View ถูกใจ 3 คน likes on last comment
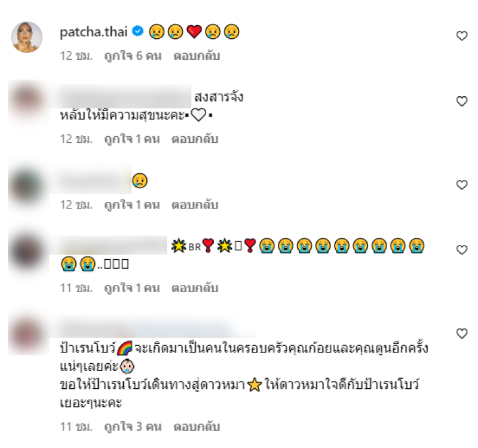The height and width of the screenshot is (448, 478). tap(133, 426)
